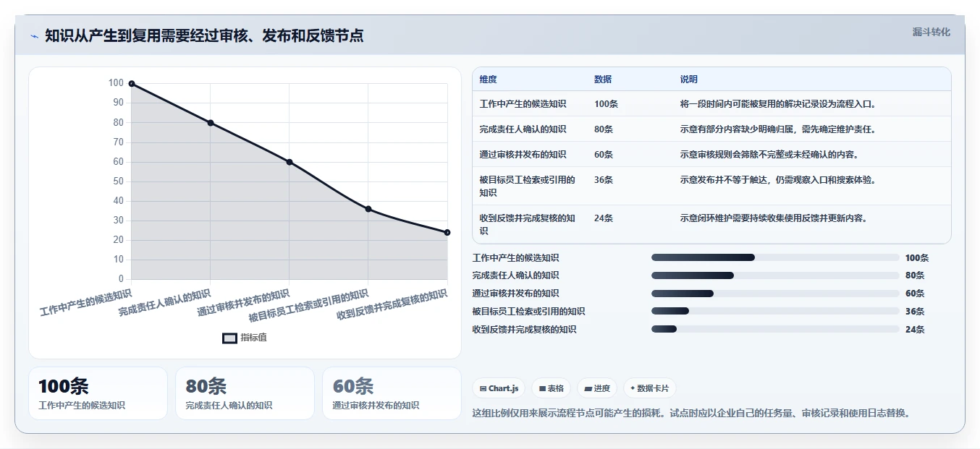Click the 说明 table column header

click(689, 80)
